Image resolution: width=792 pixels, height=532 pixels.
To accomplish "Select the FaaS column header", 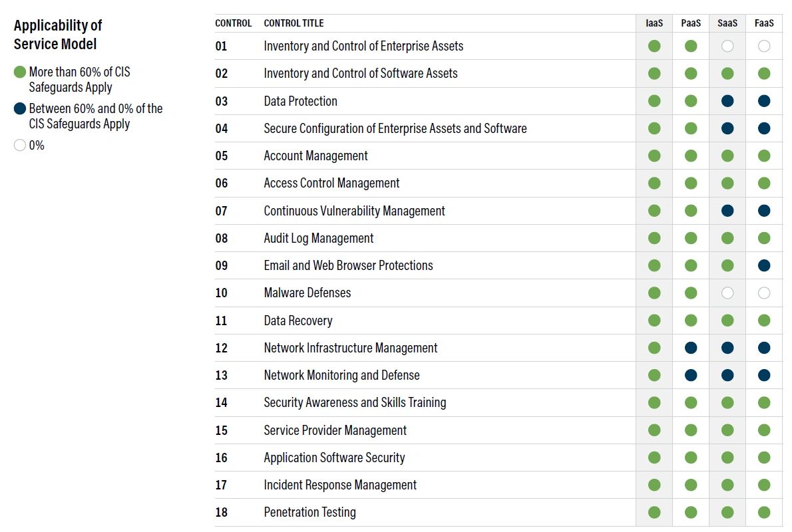I will pyautogui.click(x=763, y=23).
